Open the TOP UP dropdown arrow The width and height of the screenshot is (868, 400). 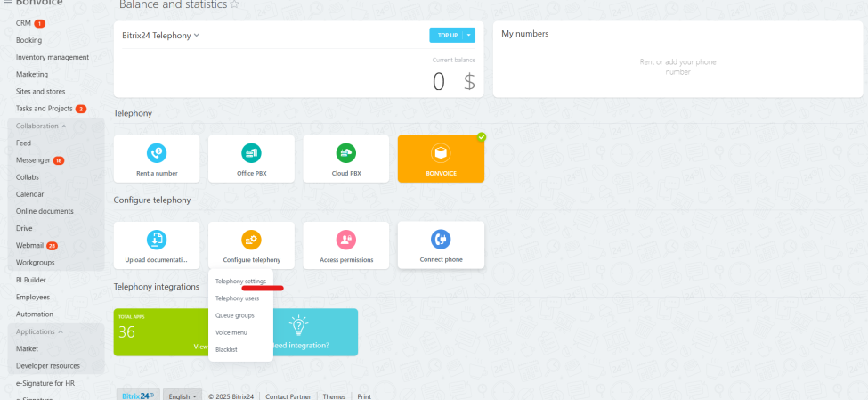pyautogui.click(x=469, y=35)
